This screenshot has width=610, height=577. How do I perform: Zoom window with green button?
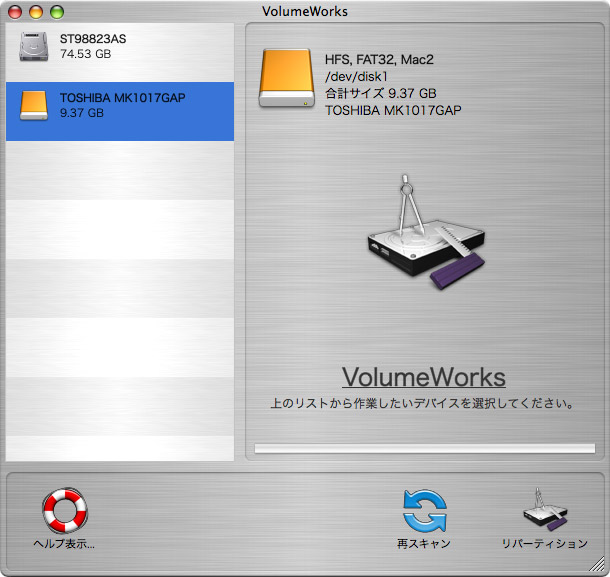57,12
